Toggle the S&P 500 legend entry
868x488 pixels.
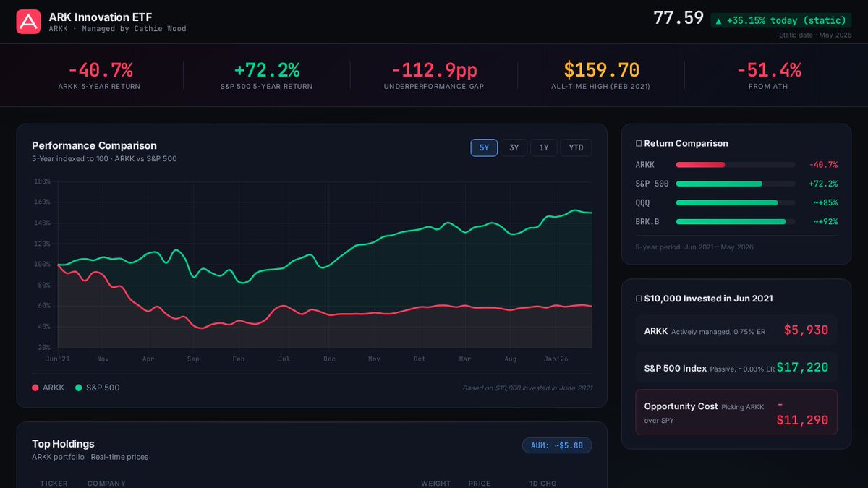(x=98, y=388)
